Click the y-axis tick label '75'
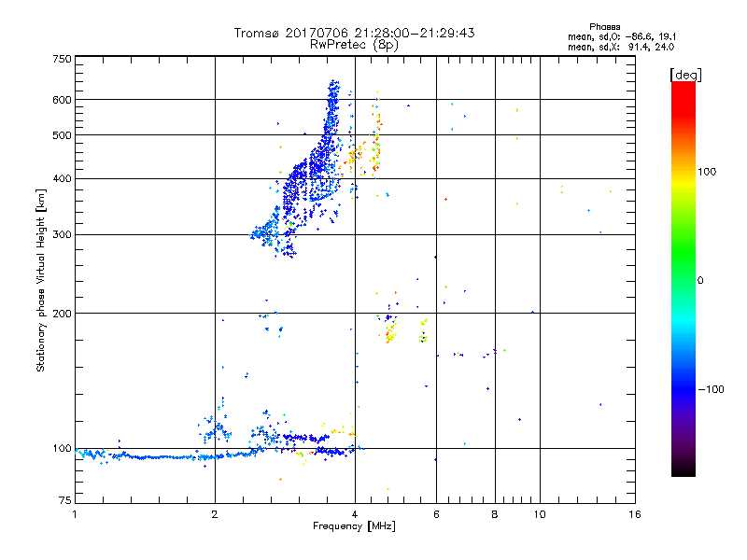The width and height of the screenshot is (747, 560). (x=65, y=500)
